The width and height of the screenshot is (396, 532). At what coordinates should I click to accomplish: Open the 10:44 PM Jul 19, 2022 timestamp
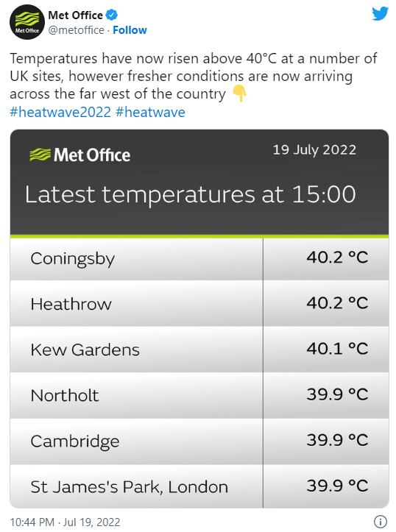(65, 522)
